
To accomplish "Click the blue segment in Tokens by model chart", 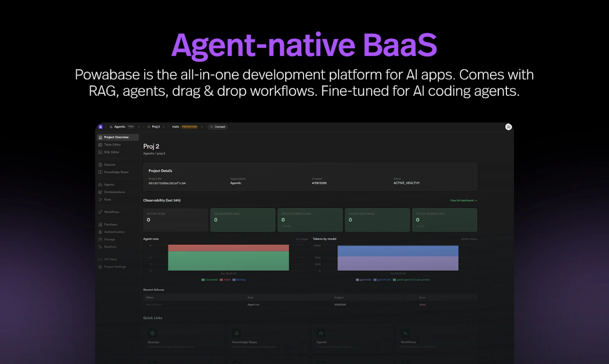I will point(398,251).
